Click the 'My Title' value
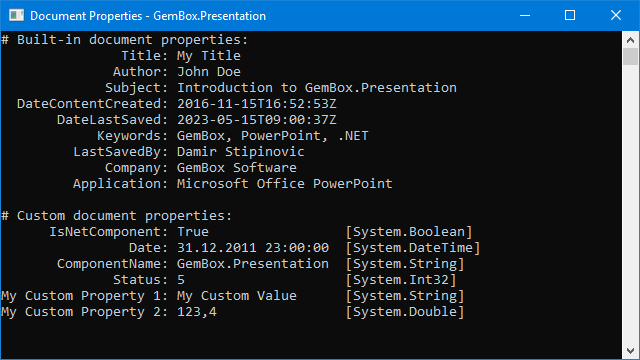The width and height of the screenshot is (640, 360). coord(209,56)
